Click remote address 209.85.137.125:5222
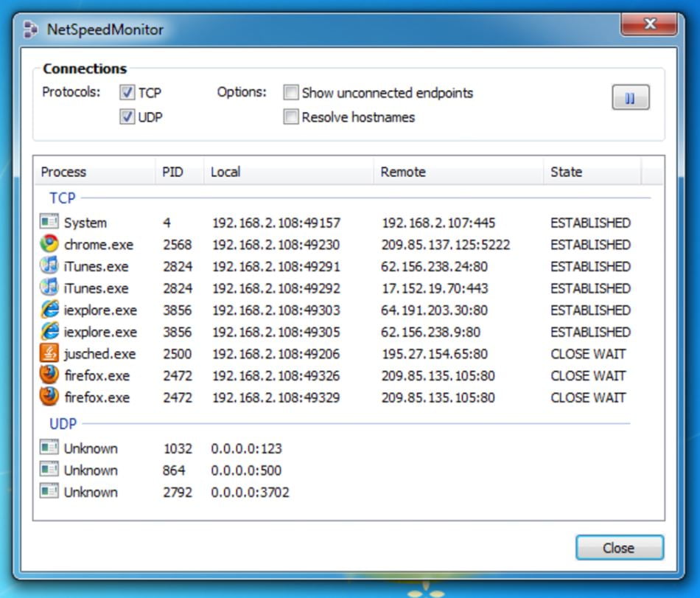Image resolution: width=700 pixels, height=598 pixels. pos(446,244)
